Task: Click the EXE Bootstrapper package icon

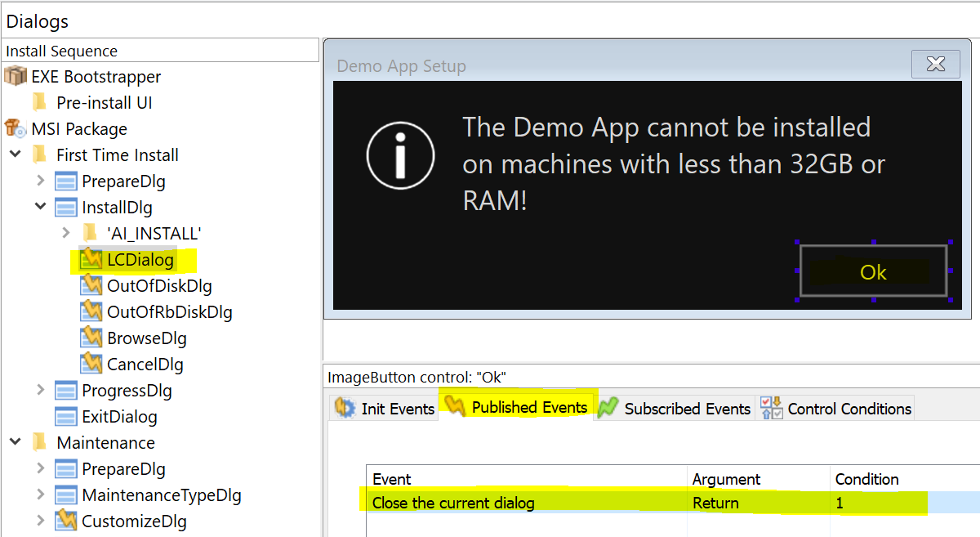Action: point(16,77)
